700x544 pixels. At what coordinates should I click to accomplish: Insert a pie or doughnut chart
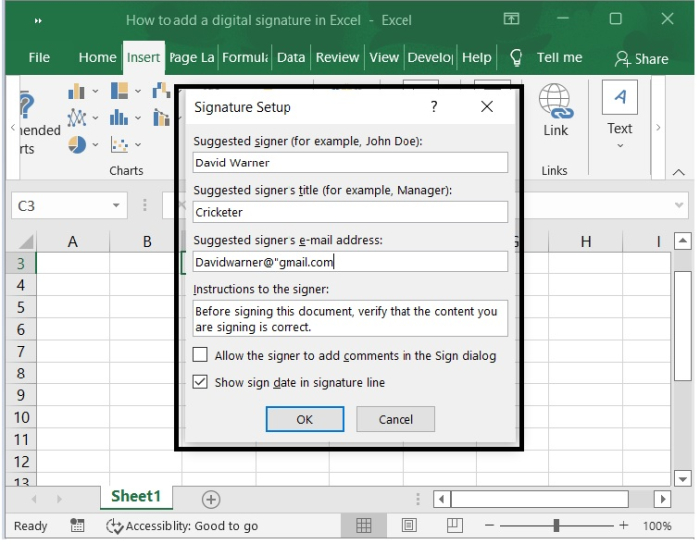(77, 145)
